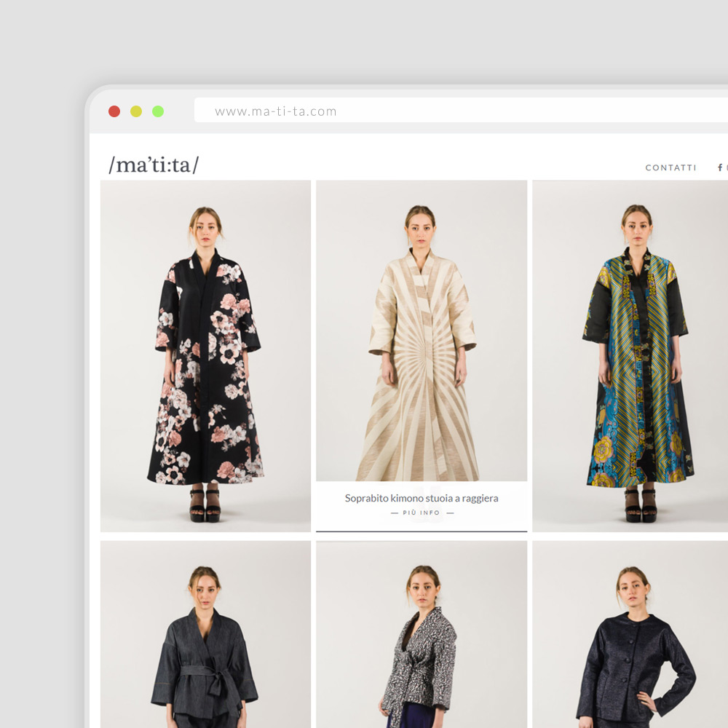728x728 pixels.
Task: Click the /ma'ti:ta/ site logo
Action: [154, 165]
